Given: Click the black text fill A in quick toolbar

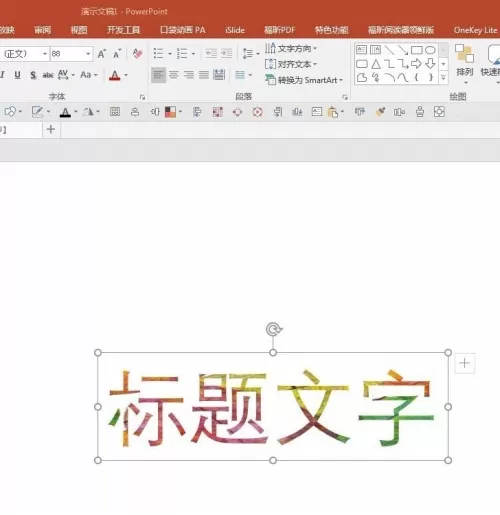Looking at the screenshot, I should tap(65, 112).
